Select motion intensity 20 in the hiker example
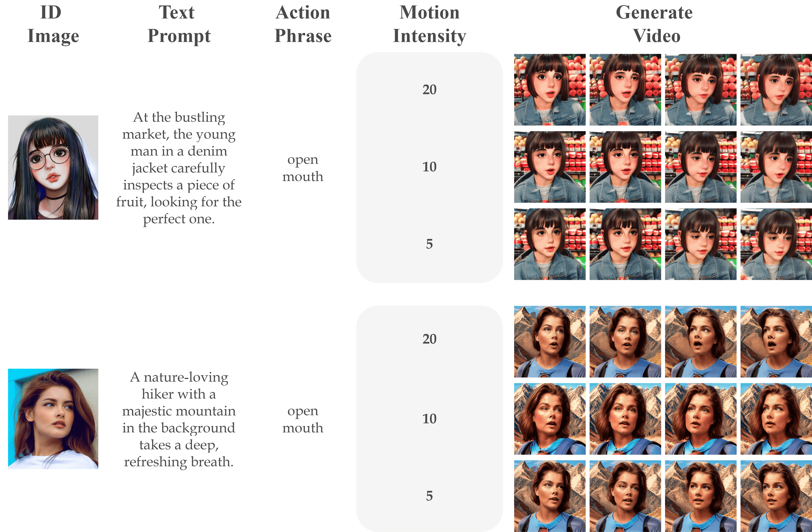Image resolution: width=812 pixels, height=532 pixels. pyautogui.click(x=429, y=339)
